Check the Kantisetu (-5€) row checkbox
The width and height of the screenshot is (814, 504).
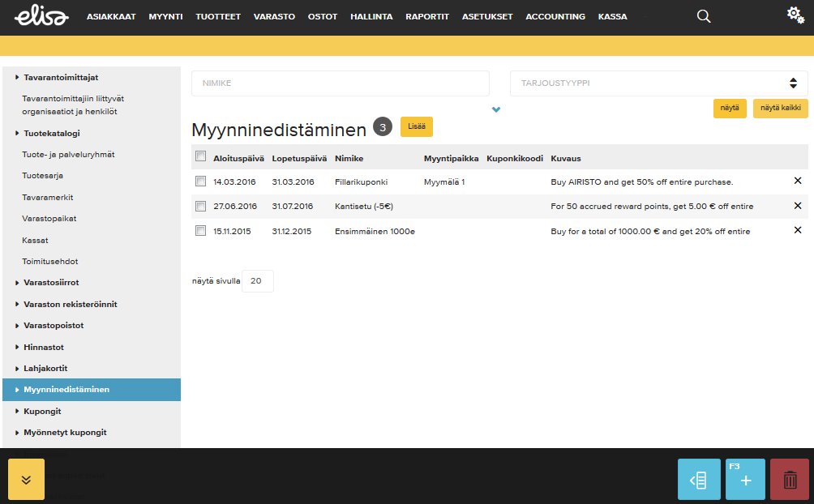pos(200,206)
